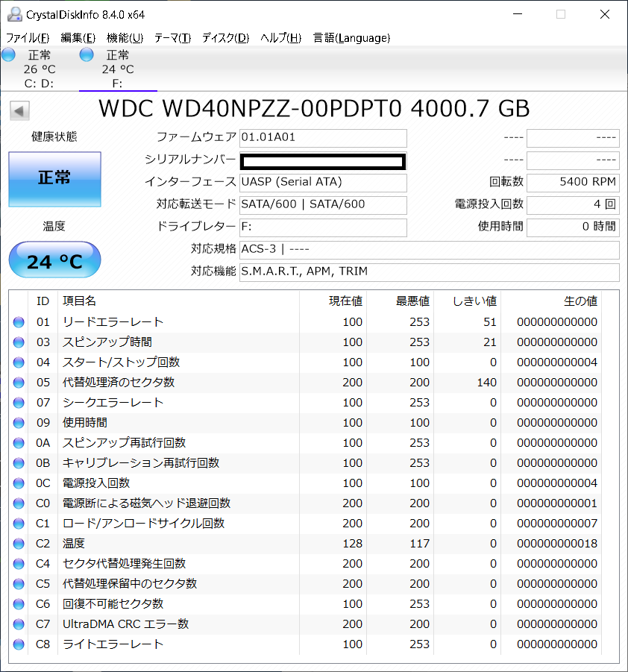Click the firmware field 01.01A01
628x672 pixels.
point(323,138)
